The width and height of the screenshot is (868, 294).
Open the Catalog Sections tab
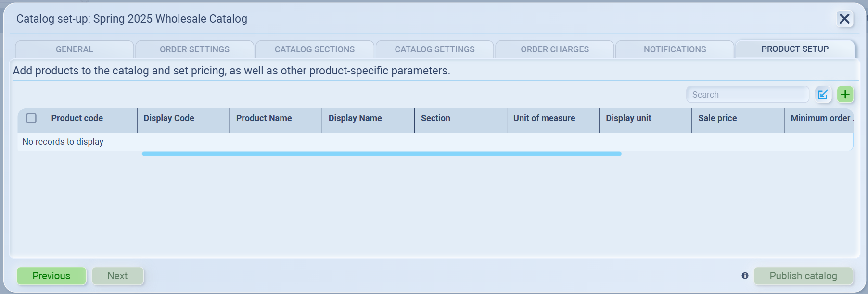pos(315,49)
